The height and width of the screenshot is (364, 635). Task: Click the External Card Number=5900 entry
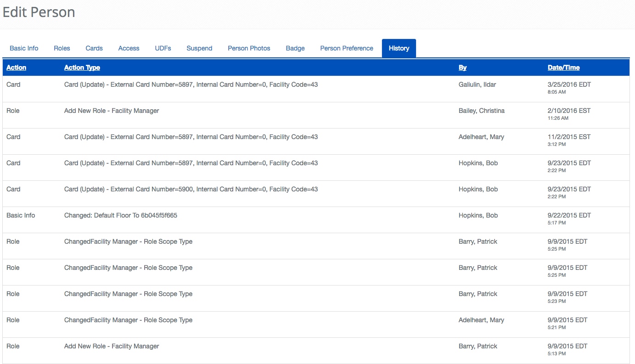pyautogui.click(x=191, y=189)
